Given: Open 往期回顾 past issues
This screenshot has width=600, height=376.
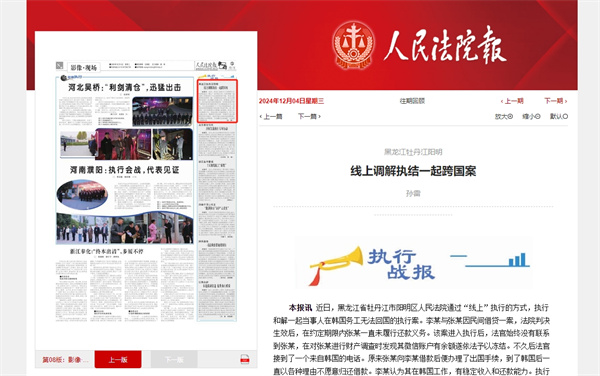Looking at the screenshot, I should [x=412, y=101].
